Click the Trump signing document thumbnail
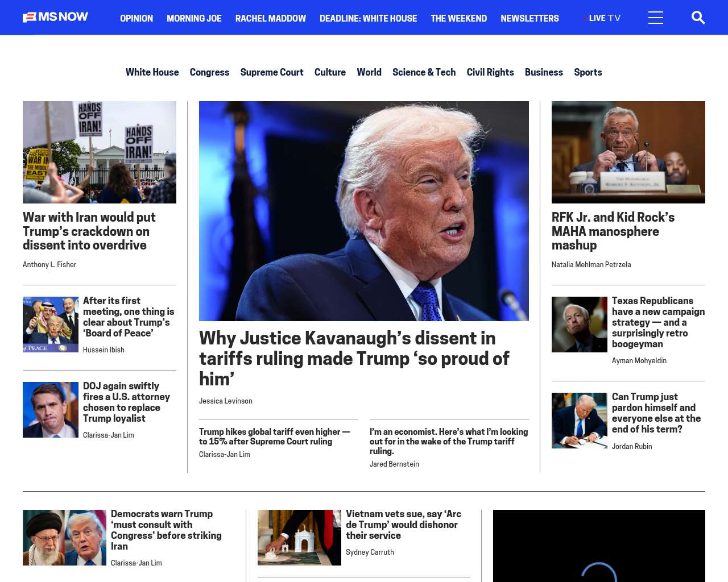Screen dimensions: 728x582 click(579, 420)
